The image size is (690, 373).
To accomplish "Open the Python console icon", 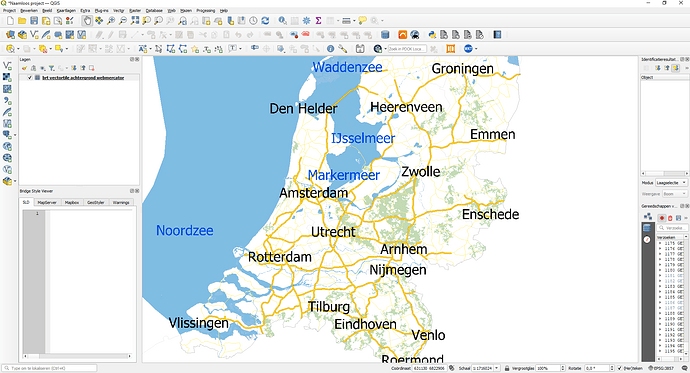I will pyautogui.click(x=432, y=35).
